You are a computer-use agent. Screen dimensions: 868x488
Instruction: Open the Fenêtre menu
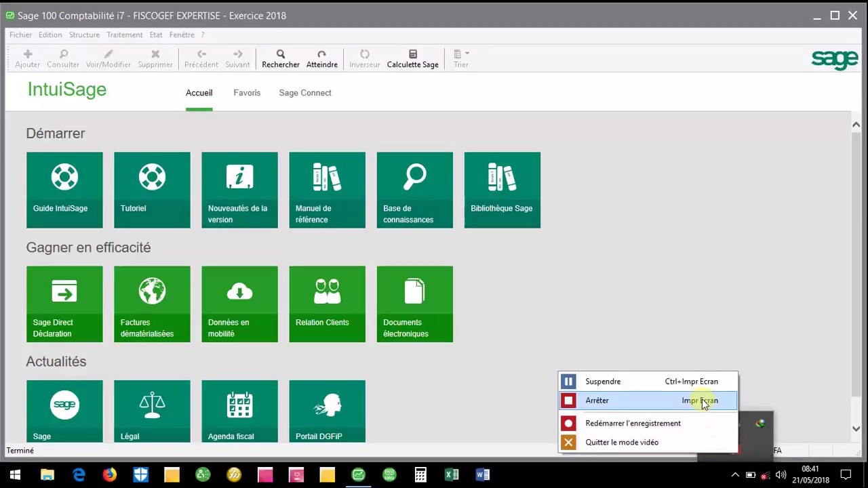182,35
